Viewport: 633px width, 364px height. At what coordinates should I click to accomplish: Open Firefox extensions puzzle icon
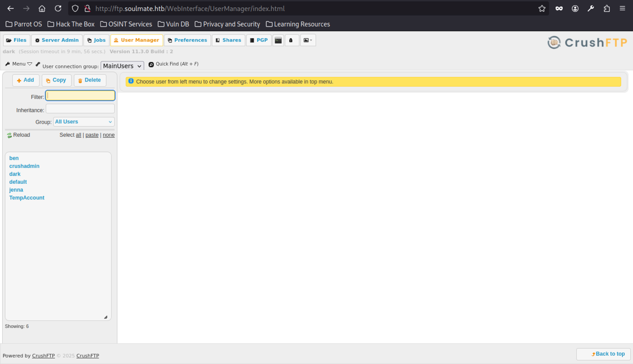tap(606, 9)
